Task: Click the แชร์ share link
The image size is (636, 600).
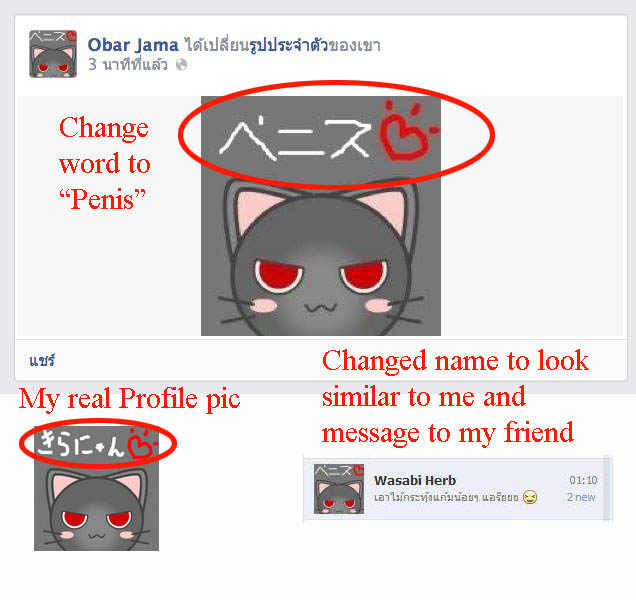Action: coord(42,360)
